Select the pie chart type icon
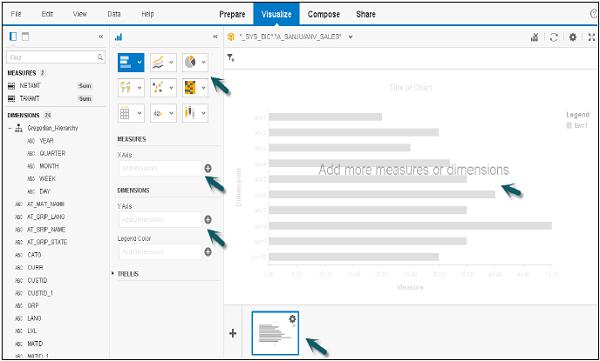Screen dimensions: 600x361 [190, 62]
